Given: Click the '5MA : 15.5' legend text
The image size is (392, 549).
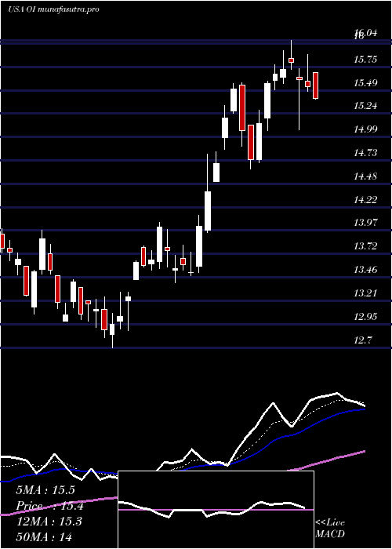Looking at the screenshot, I should coord(45,490).
